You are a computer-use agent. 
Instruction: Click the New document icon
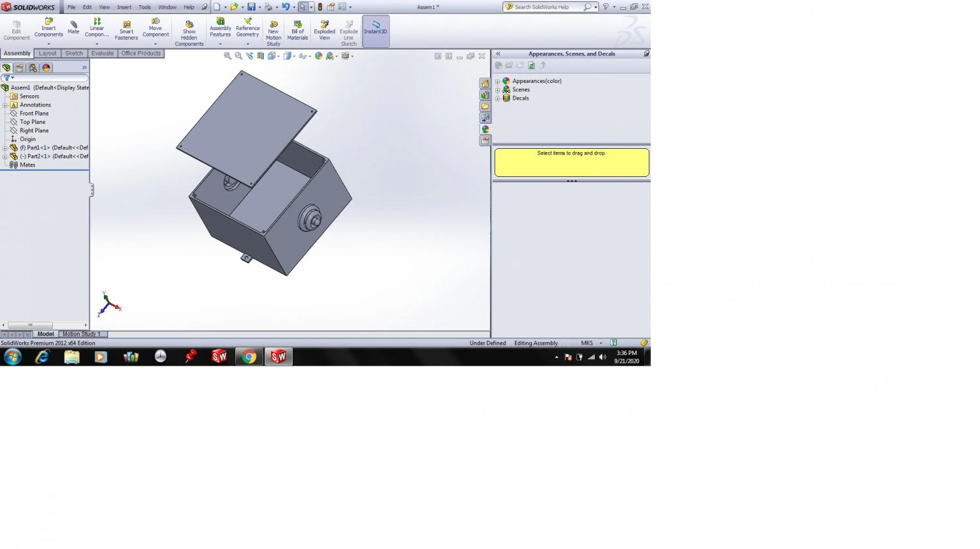pyautogui.click(x=217, y=7)
